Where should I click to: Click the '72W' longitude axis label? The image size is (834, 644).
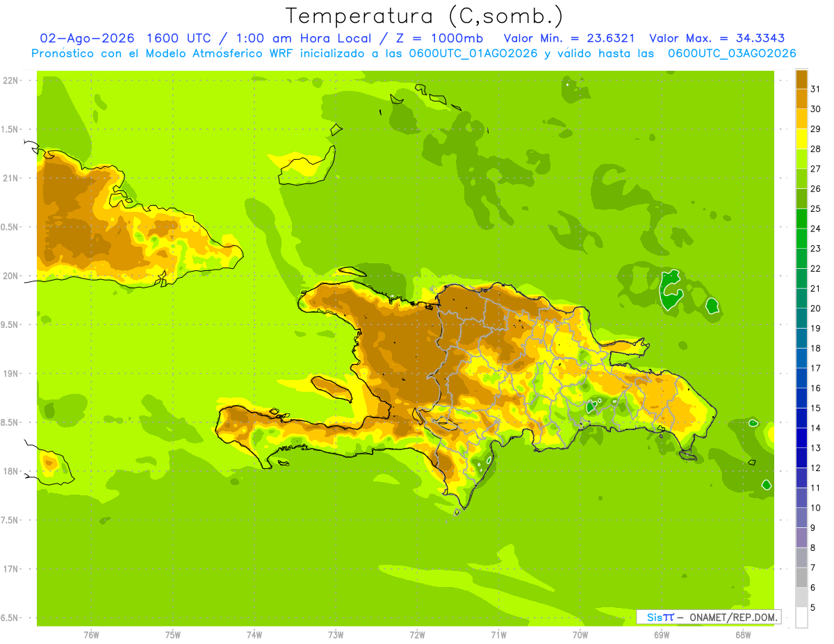pos(417,635)
